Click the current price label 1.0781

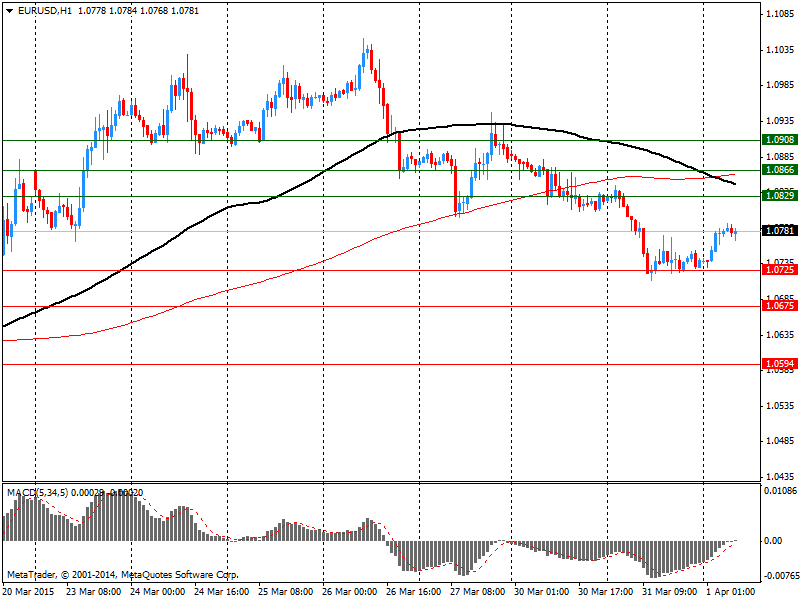click(x=780, y=231)
